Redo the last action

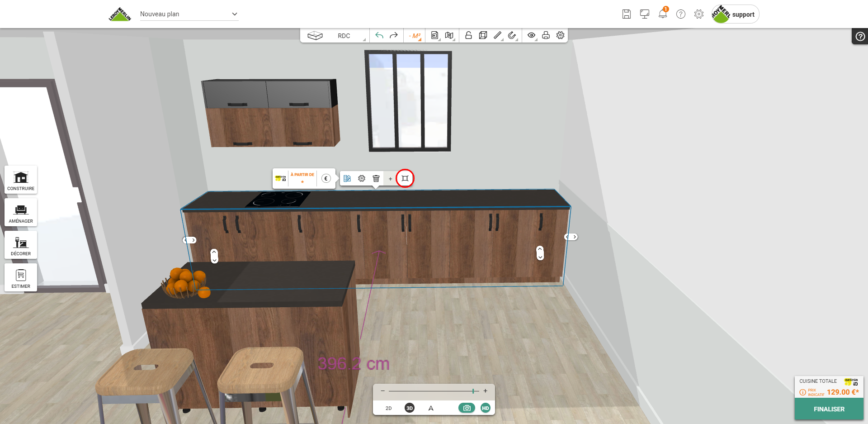coord(394,35)
